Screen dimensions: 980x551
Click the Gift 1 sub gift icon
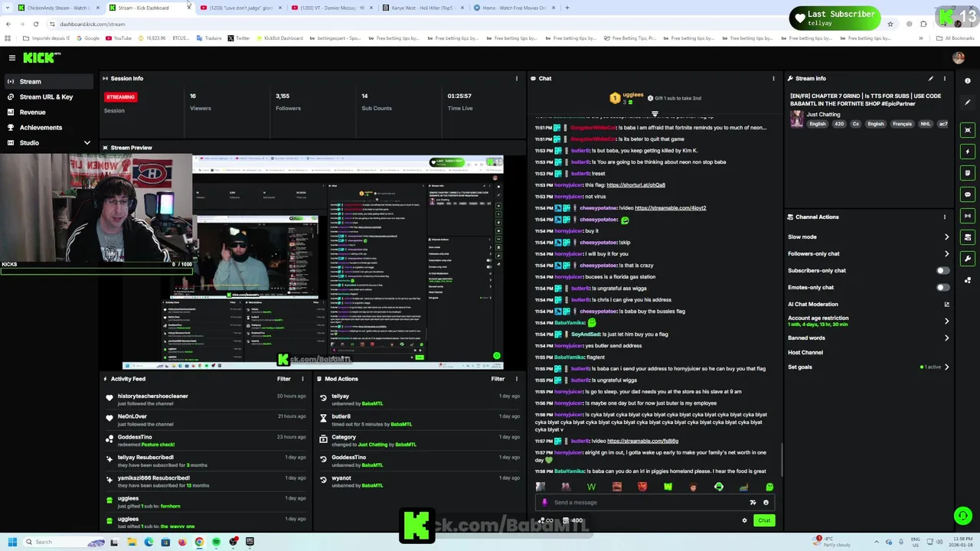650,98
